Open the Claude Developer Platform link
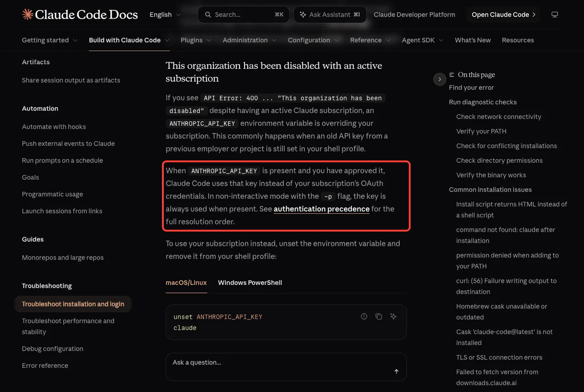This screenshot has height=392, width=584. [x=414, y=15]
